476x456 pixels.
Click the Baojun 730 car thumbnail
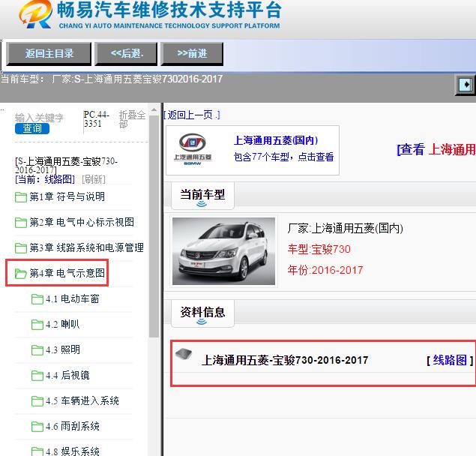coord(223,251)
